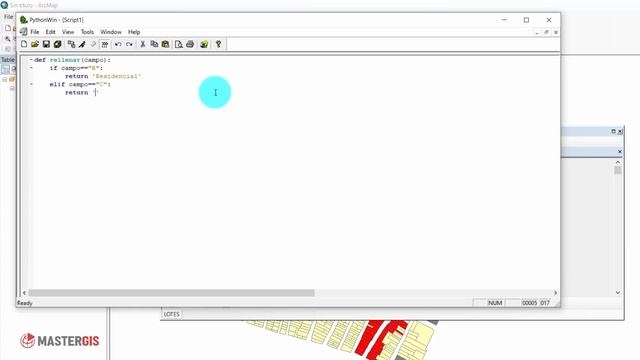Screen dimensions: 640x360
Task: Open the Help menu
Action: coord(134,32)
